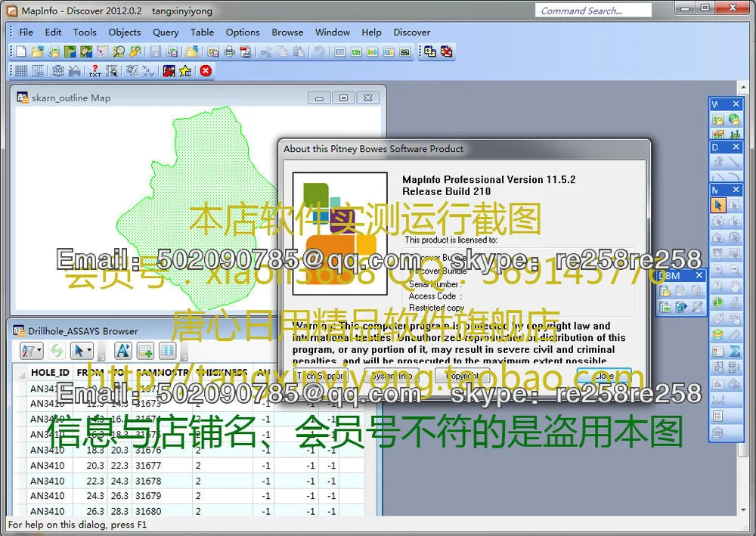This screenshot has height=536, width=756.
Task: Open the Table menu
Action: click(202, 33)
